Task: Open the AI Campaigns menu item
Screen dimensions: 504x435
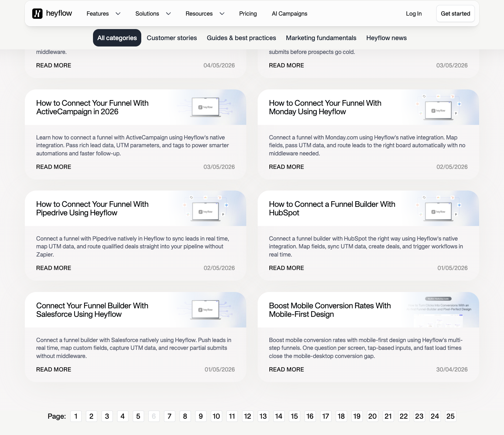Action: click(x=290, y=13)
